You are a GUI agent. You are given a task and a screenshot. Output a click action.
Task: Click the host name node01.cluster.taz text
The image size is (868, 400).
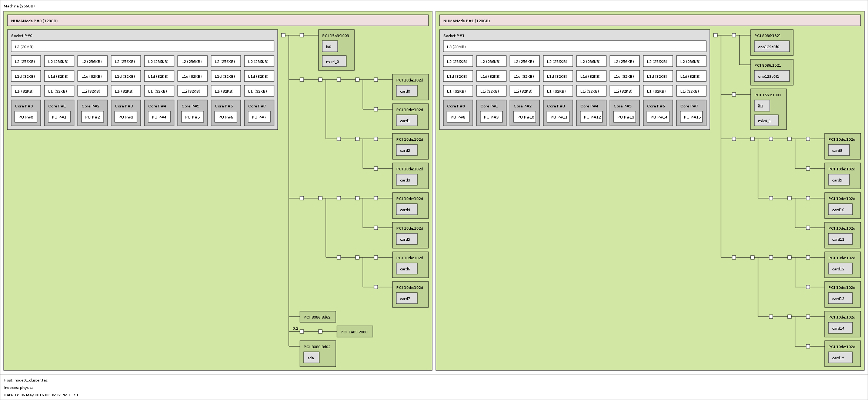[x=31, y=380]
